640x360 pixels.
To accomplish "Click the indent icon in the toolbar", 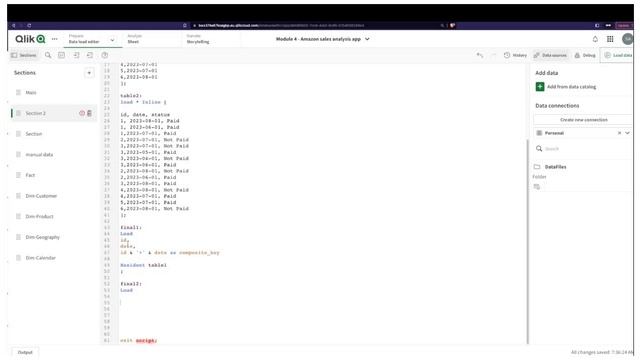I will coord(76,55).
